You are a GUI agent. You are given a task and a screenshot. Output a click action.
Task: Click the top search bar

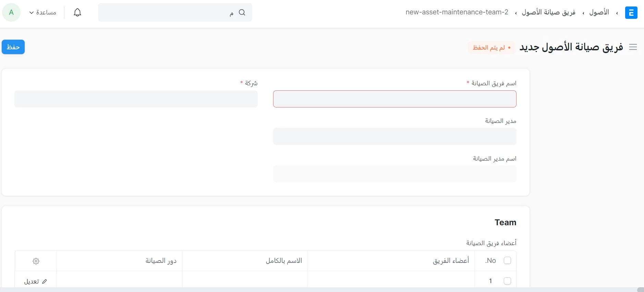175,12
